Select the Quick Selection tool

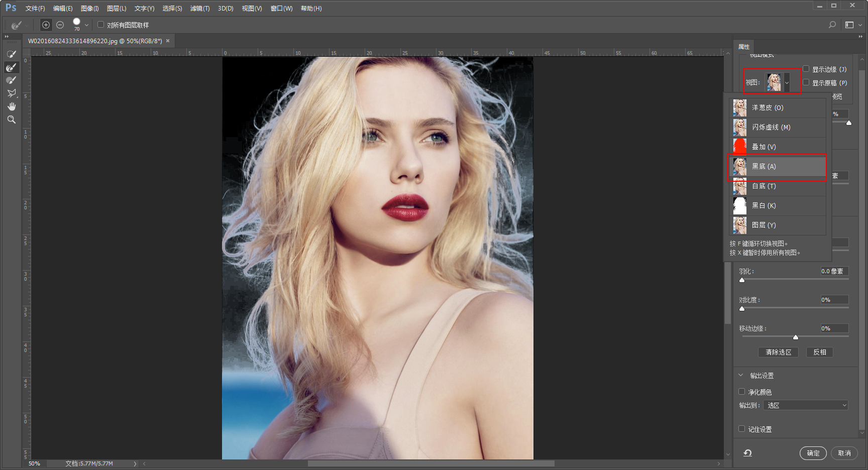[11, 54]
